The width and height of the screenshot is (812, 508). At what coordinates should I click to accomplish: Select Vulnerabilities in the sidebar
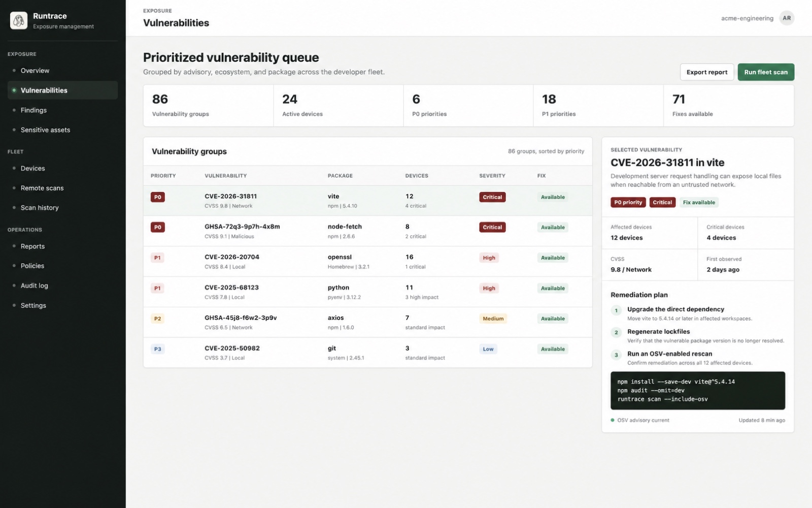[x=63, y=90]
